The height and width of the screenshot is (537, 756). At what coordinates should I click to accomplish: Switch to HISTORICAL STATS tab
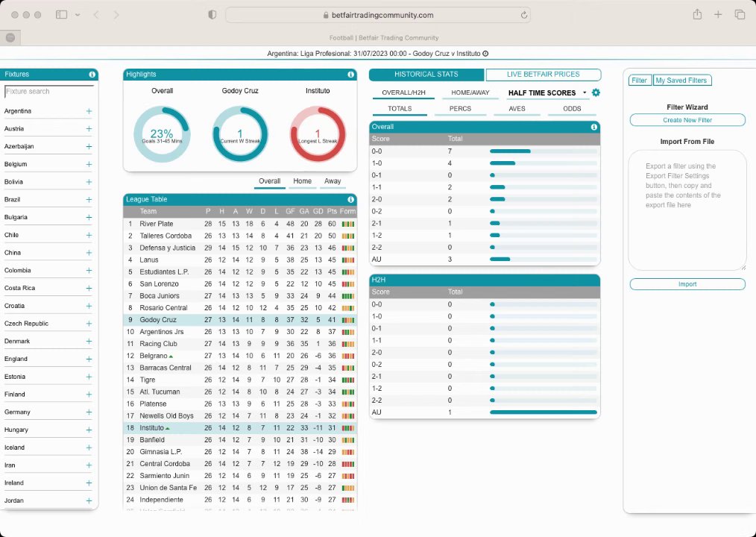(x=426, y=75)
